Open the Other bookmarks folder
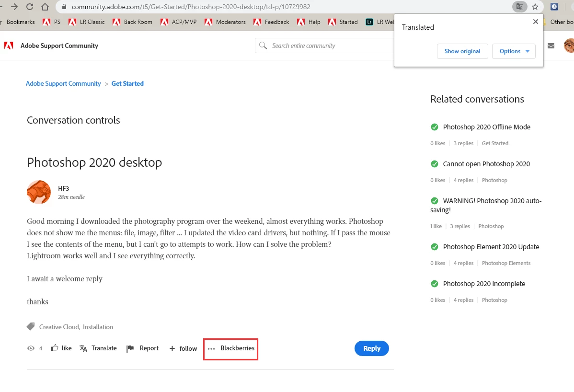 click(559, 22)
